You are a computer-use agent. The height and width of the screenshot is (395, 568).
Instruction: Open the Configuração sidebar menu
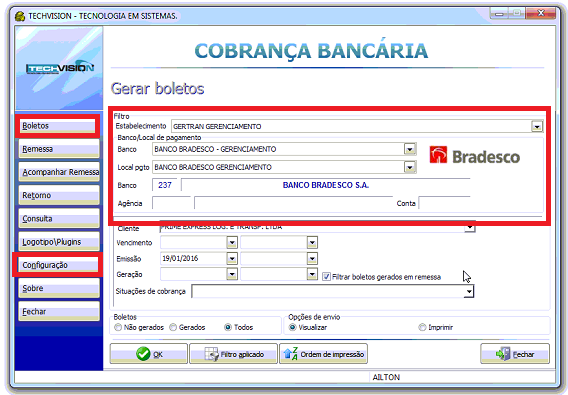(58, 265)
